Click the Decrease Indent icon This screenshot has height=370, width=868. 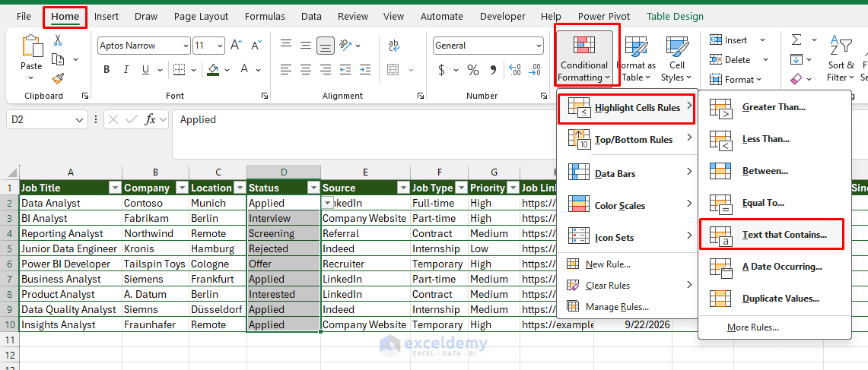coord(345,70)
